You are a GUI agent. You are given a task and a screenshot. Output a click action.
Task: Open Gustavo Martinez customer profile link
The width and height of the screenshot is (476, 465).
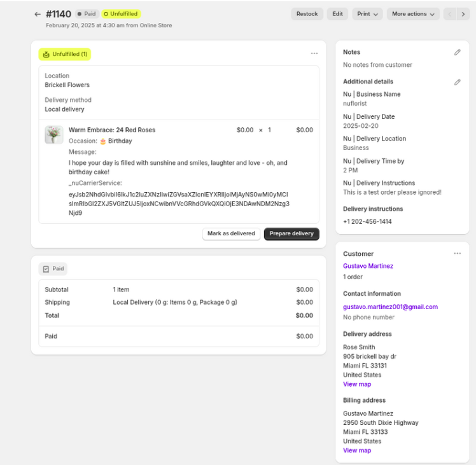coord(368,266)
